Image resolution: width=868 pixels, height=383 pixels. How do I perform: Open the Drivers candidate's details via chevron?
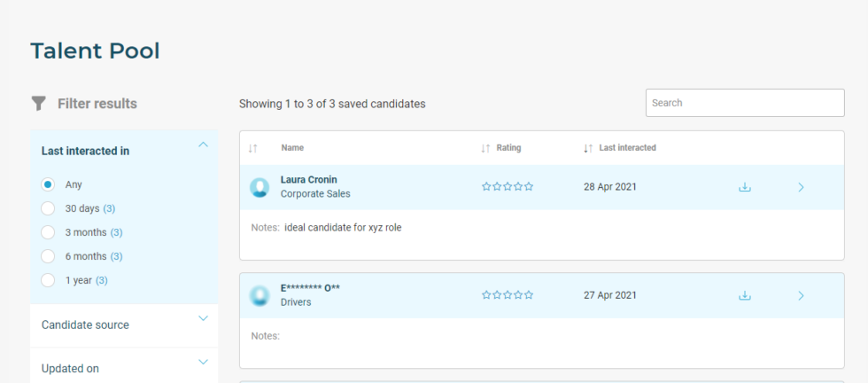[801, 295]
